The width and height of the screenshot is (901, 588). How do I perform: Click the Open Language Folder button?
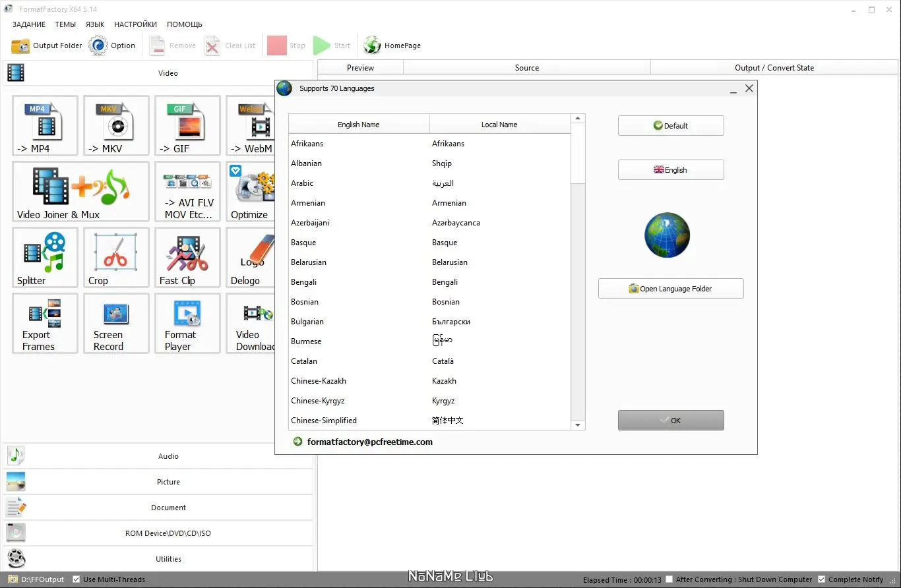pyautogui.click(x=671, y=289)
